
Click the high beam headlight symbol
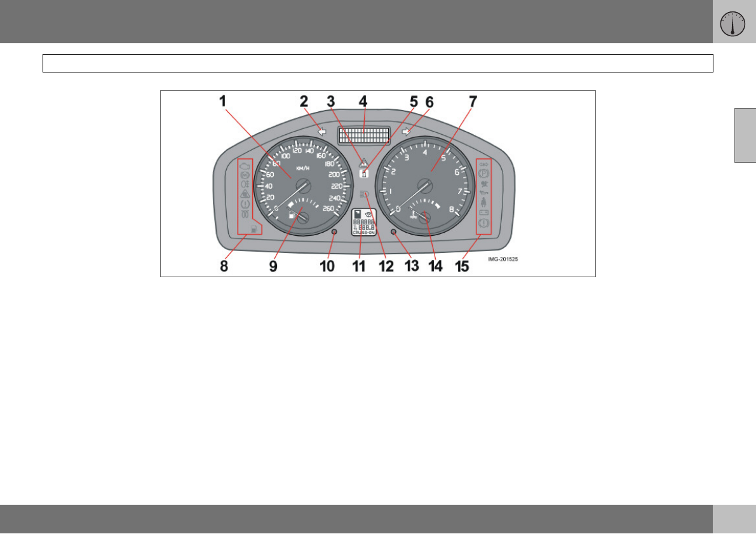pos(363,194)
